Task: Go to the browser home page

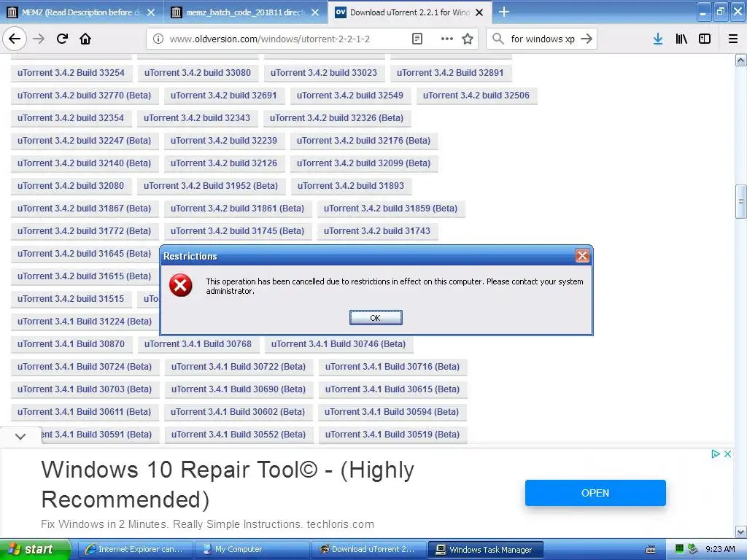Action: pyautogui.click(x=85, y=39)
